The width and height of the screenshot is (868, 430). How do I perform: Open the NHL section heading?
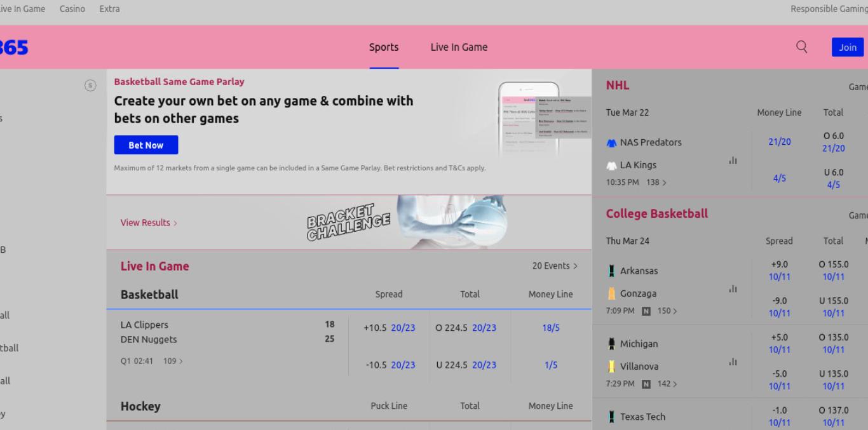tap(618, 86)
